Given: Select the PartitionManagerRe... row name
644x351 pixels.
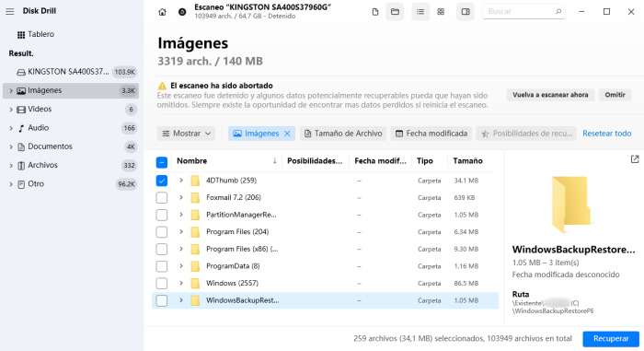Looking at the screenshot, I should (241, 215).
